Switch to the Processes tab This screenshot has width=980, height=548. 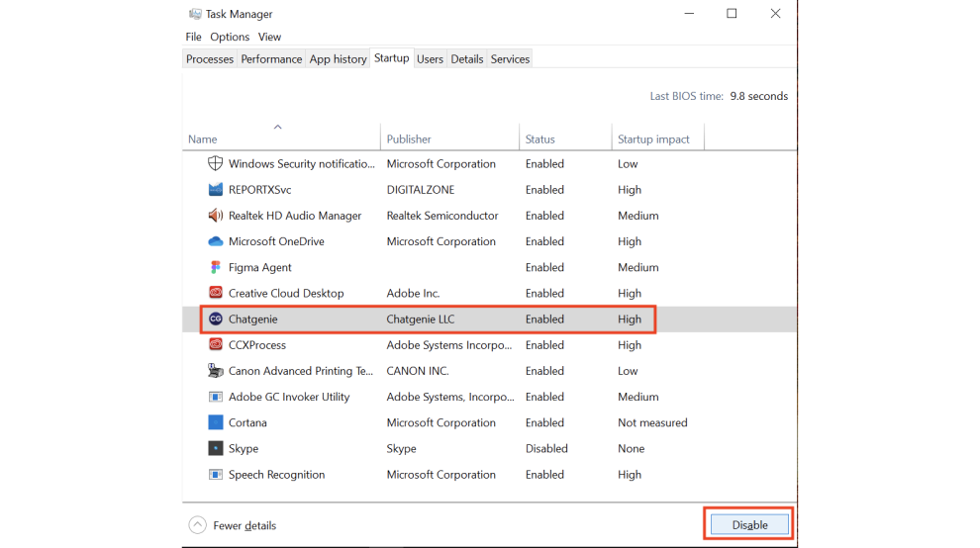(x=210, y=58)
